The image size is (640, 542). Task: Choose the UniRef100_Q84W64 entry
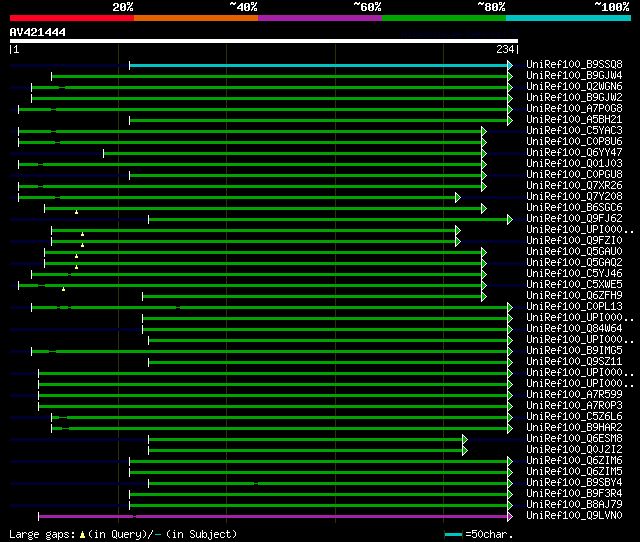coord(574,329)
